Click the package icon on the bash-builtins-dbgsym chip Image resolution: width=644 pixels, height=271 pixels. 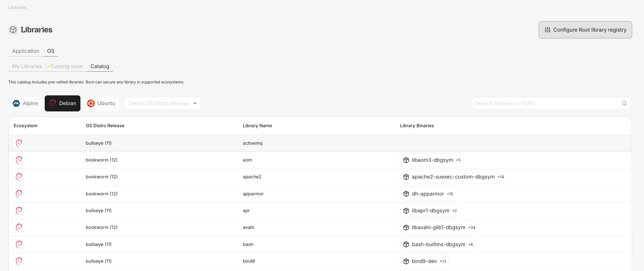click(x=406, y=244)
